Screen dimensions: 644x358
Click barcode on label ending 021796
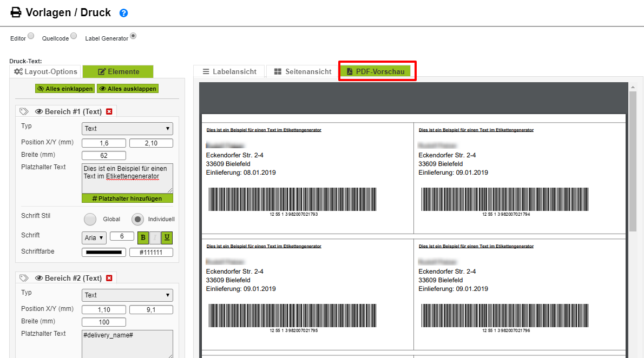505,315
